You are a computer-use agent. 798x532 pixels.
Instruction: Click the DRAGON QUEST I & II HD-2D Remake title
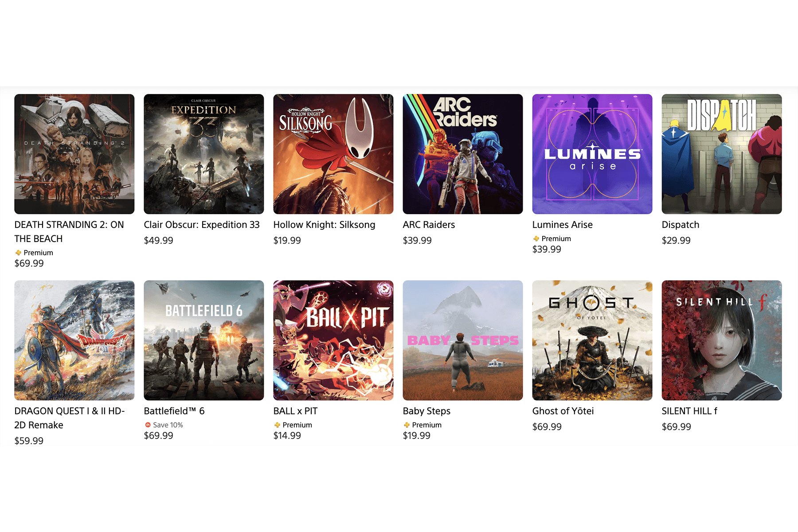click(x=70, y=418)
